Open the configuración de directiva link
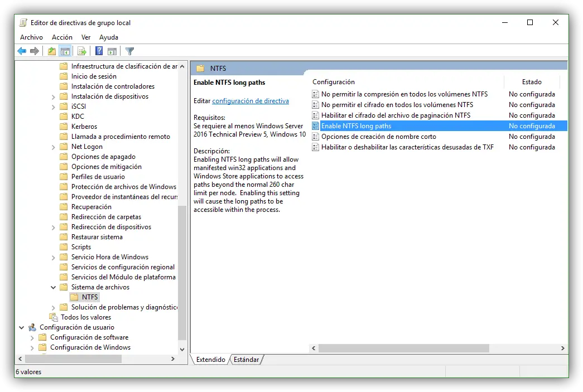583x392 pixels. (x=250, y=101)
